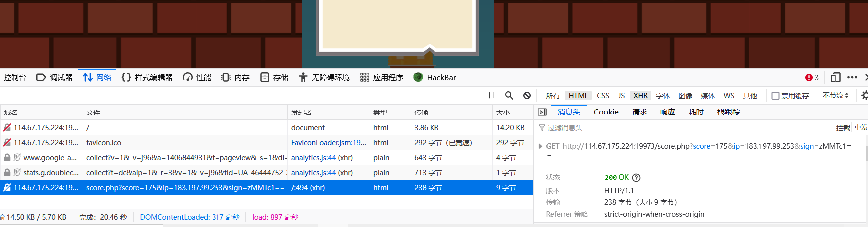Click the tracking shield on stats.g.doublec... row
Image resolution: width=868 pixels, height=227 pixels.
(17, 173)
